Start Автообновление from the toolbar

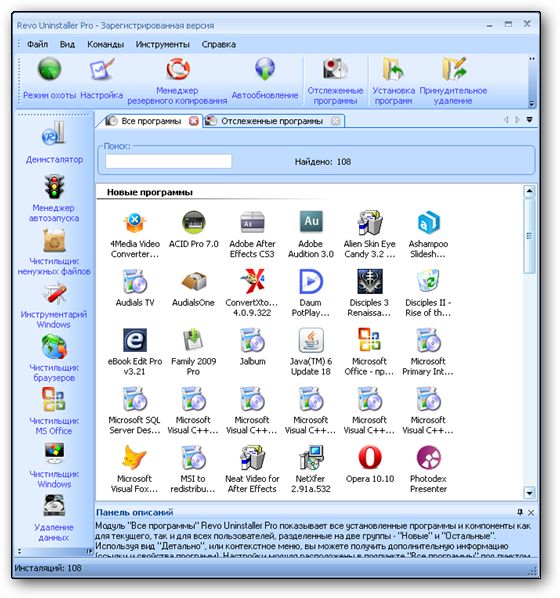click(x=265, y=78)
